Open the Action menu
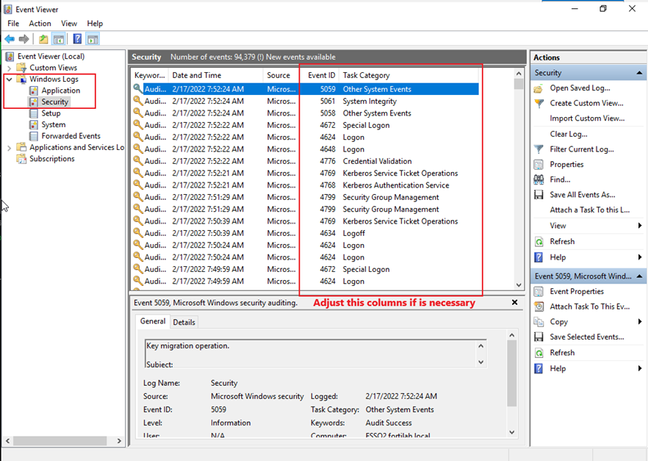Screen dimensions: 648x461 coord(40,23)
